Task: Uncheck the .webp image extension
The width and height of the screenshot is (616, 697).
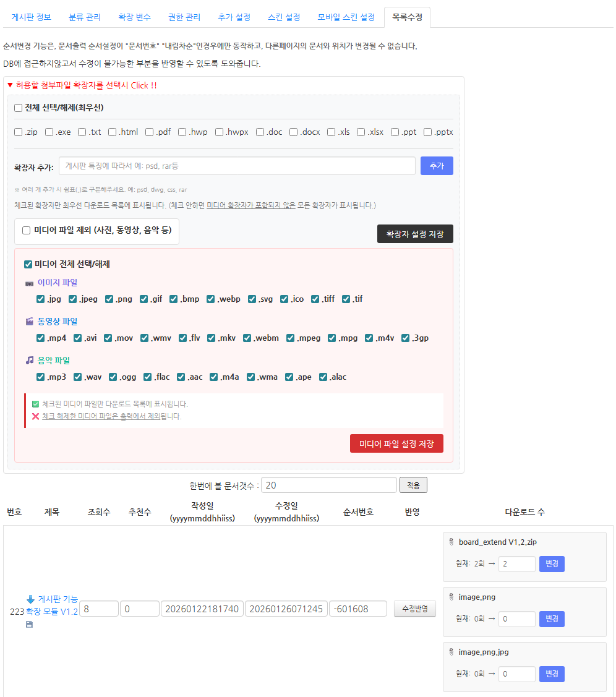Action: (x=211, y=299)
